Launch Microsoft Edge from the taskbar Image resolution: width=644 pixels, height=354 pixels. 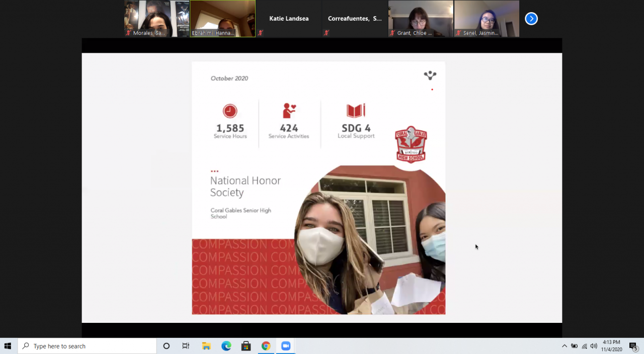(x=226, y=346)
